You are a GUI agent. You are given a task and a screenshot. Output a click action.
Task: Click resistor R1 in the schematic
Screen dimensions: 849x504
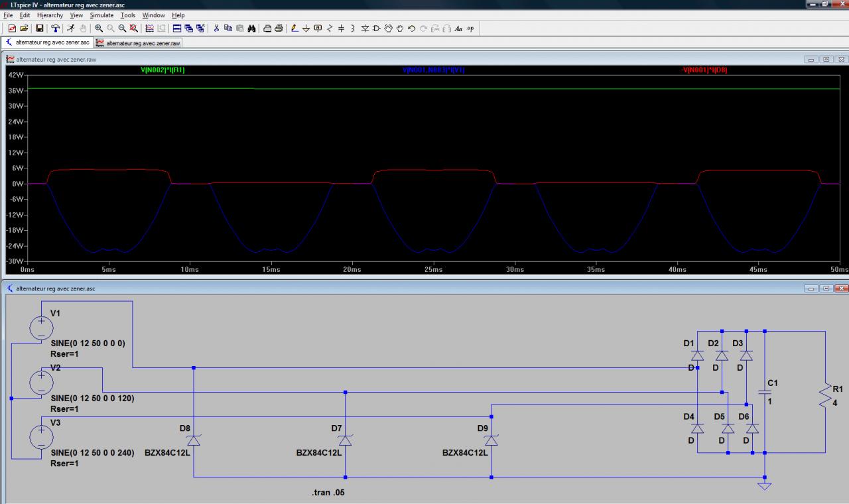[x=825, y=396]
